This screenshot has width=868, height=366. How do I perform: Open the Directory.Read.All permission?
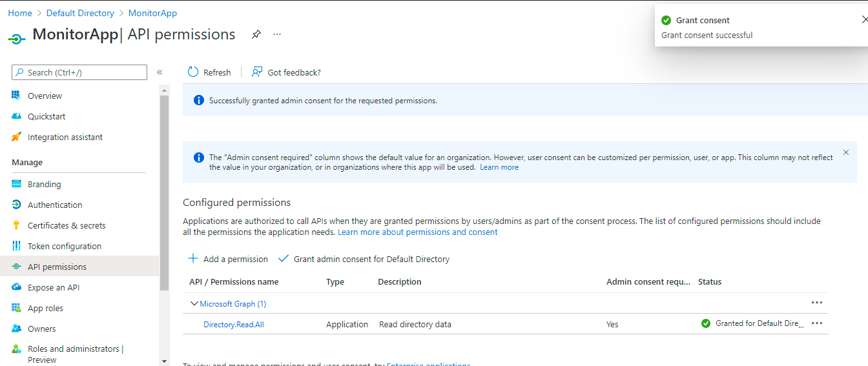tap(234, 324)
